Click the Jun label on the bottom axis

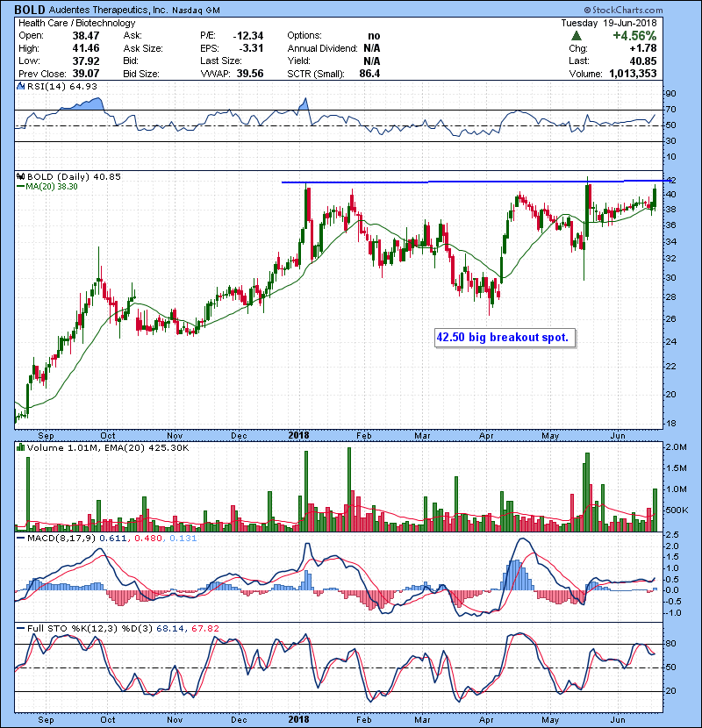tap(618, 719)
